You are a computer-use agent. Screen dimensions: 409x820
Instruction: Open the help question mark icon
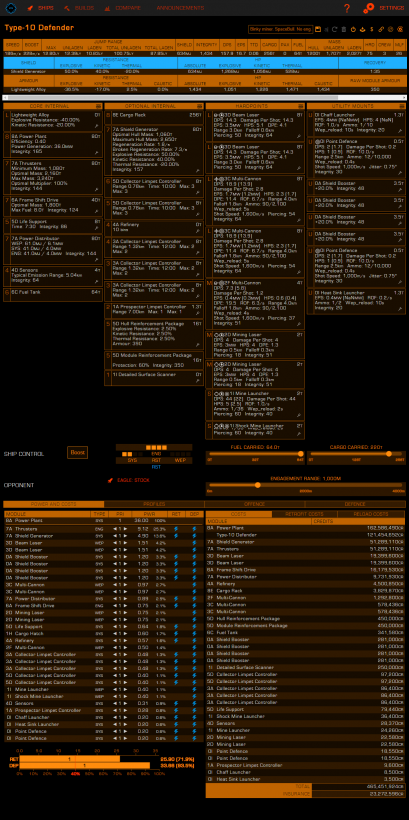click(x=347, y=8)
